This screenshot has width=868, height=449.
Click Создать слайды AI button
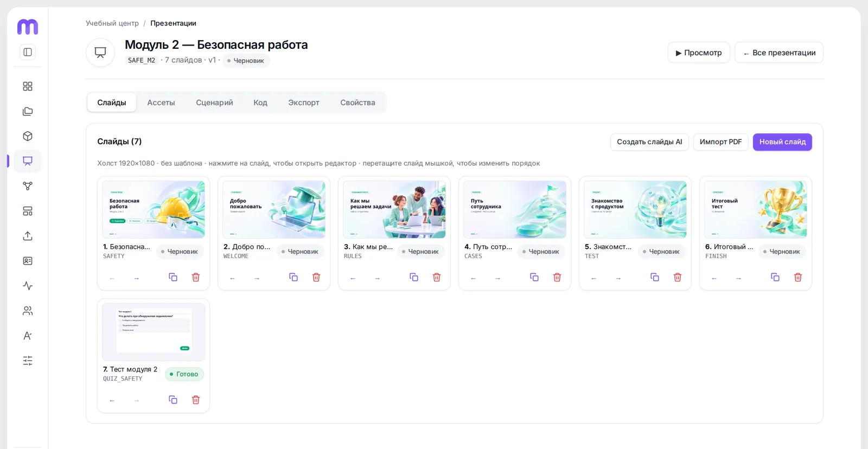(x=649, y=142)
